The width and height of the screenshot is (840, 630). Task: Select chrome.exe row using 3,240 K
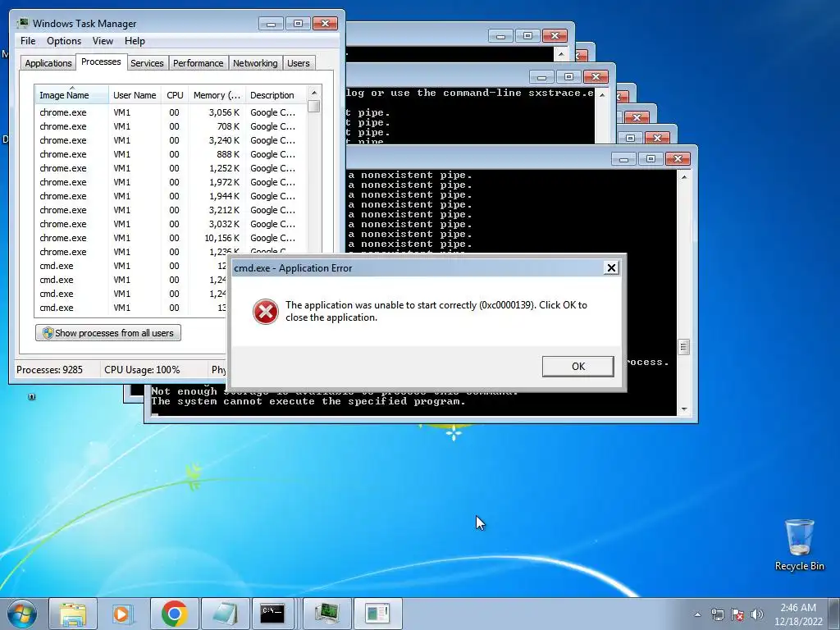[x=171, y=140]
